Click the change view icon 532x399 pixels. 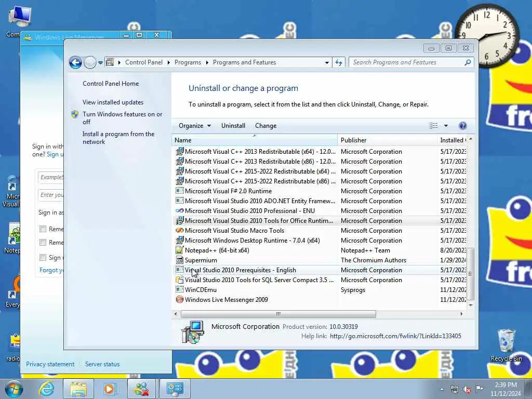(x=434, y=126)
